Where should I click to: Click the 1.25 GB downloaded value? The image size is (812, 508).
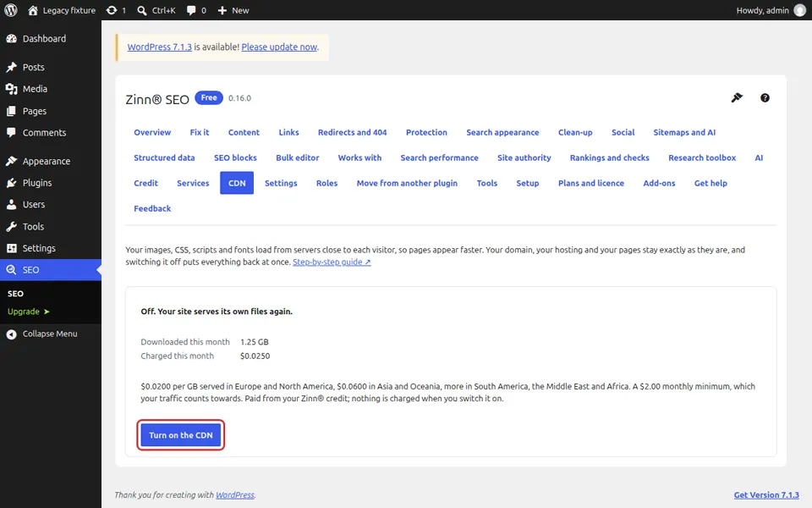255,342
